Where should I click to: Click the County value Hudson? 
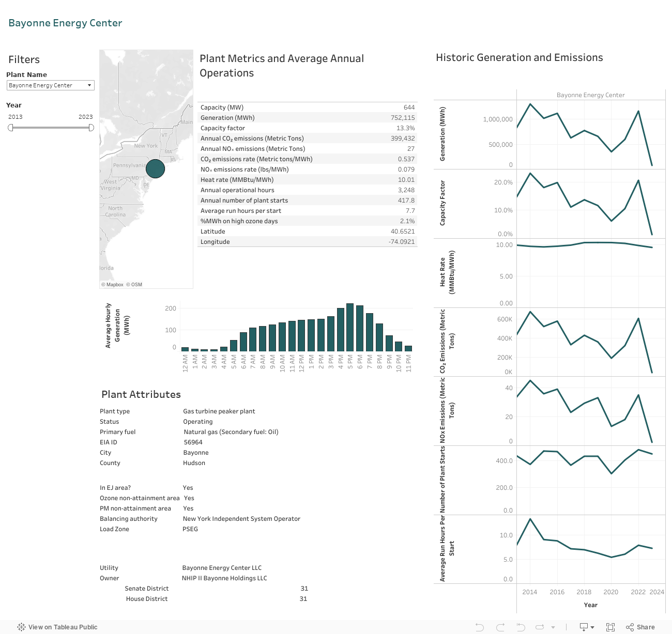[x=194, y=463]
